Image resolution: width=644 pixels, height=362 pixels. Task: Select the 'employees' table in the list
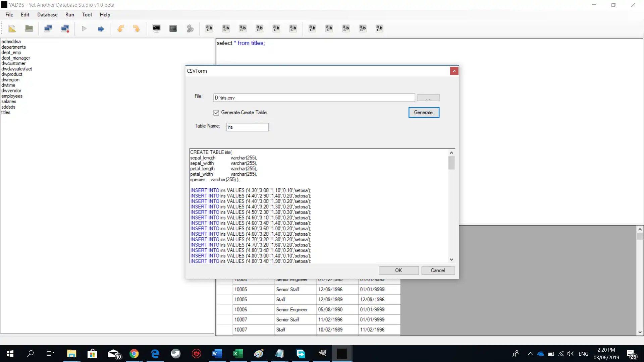coord(12,96)
